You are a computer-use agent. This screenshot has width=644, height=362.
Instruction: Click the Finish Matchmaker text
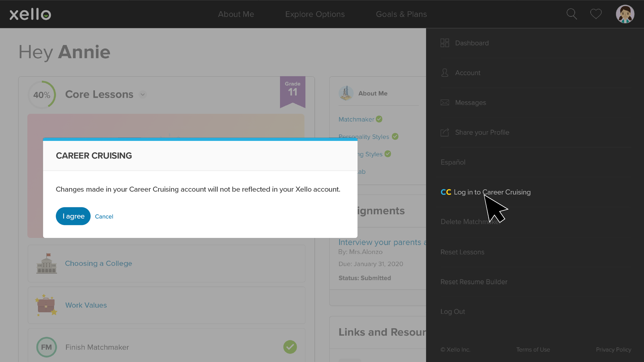click(97, 347)
